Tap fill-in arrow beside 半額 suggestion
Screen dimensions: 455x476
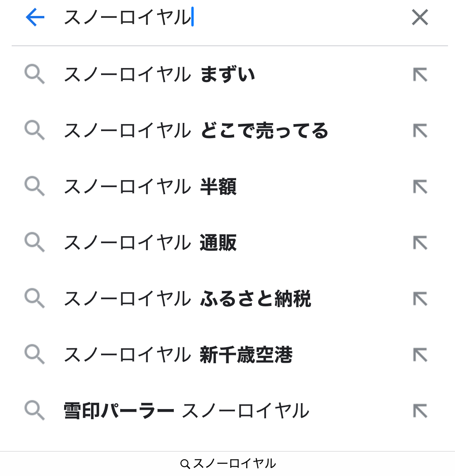coord(420,186)
